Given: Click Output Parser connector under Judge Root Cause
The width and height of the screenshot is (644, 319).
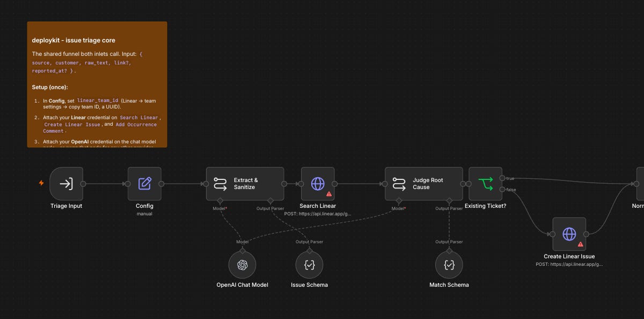Looking at the screenshot, I should 449,200.
